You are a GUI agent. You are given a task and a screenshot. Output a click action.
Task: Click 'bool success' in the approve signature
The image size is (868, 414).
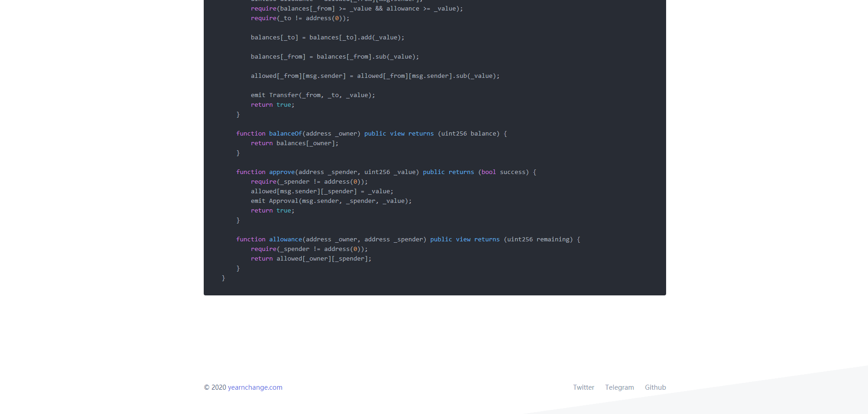point(503,172)
